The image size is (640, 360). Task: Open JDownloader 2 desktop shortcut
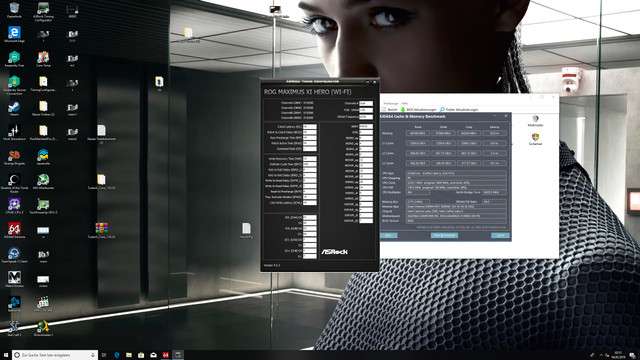pos(43,329)
